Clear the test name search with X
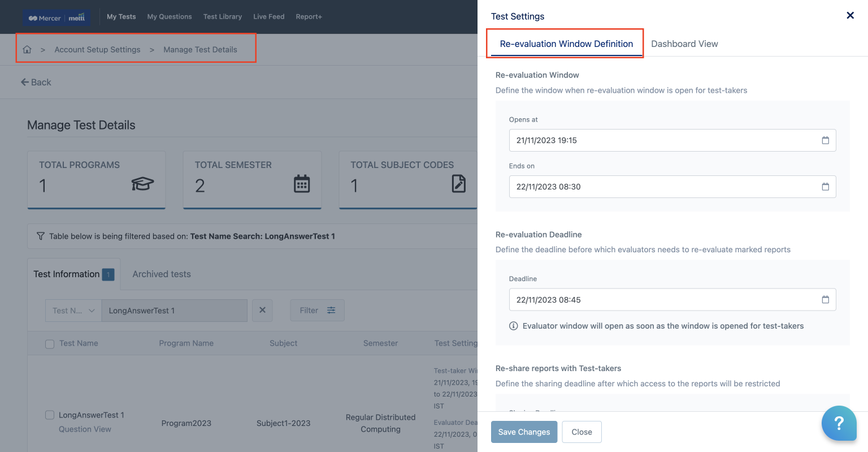The width and height of the screenshot is (868, 452). point(262,311)
